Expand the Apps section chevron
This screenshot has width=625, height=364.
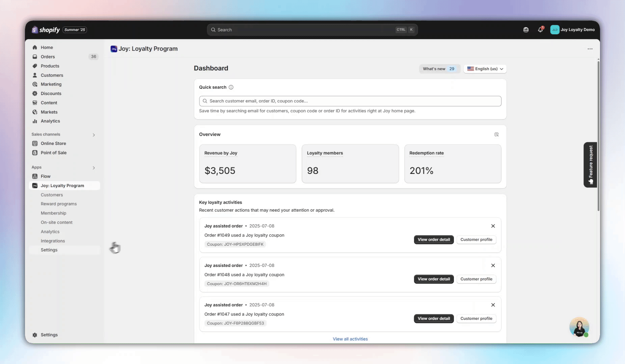coord(94,168)
